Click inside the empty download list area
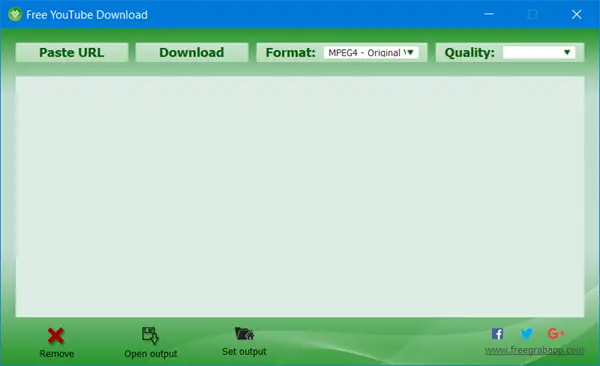 click(x=300, y=196)
